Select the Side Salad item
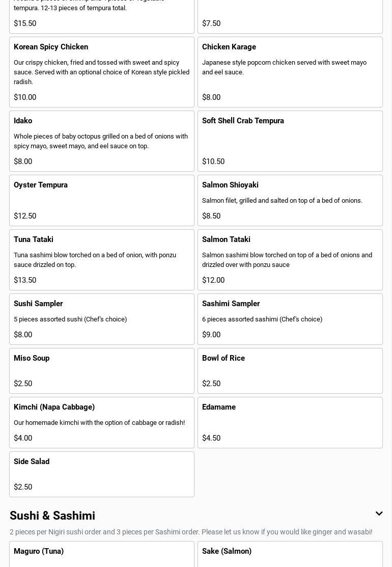Image resolution: width=392 pixels, height=567 pixels. tap(102, 474)
